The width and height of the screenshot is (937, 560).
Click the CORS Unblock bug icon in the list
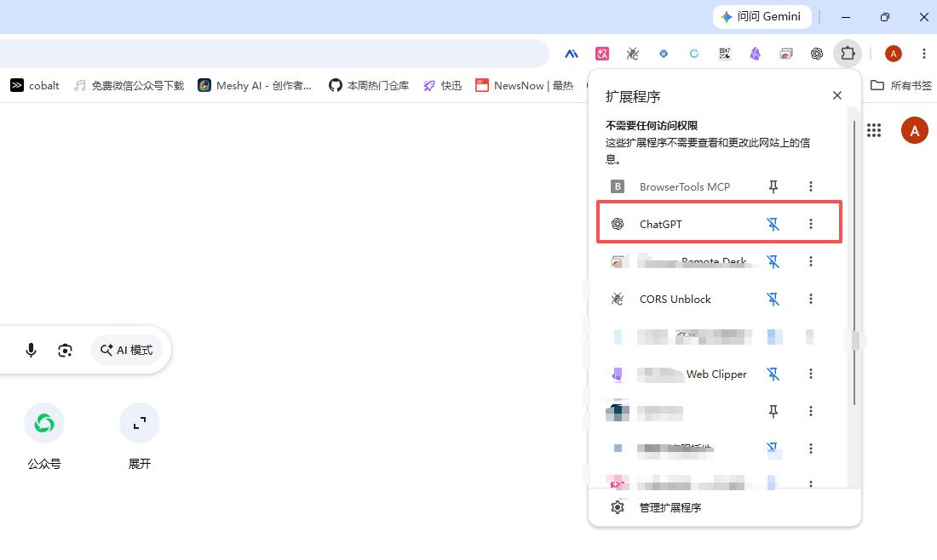pos(618,299)
